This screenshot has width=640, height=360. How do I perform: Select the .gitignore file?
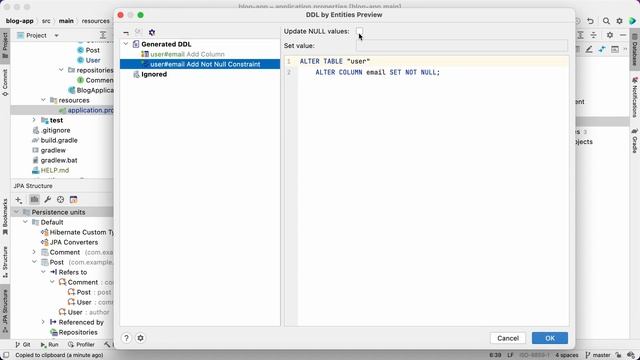tap(51, 130)
